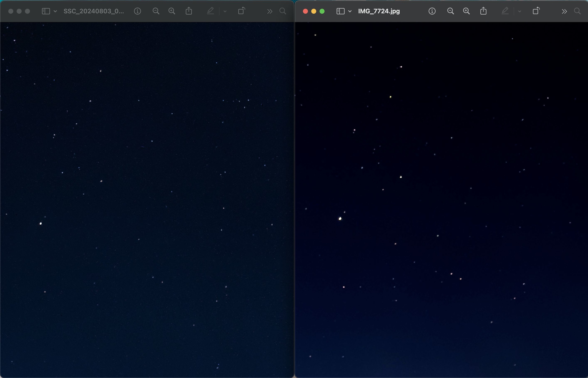
Task: Open sidebar view menu in SSC_20240803 window
Action: [46, 11]
